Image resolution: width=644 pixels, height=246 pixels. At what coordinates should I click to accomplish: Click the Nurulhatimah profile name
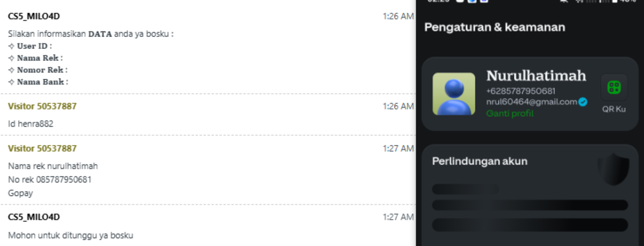(536, 76)
